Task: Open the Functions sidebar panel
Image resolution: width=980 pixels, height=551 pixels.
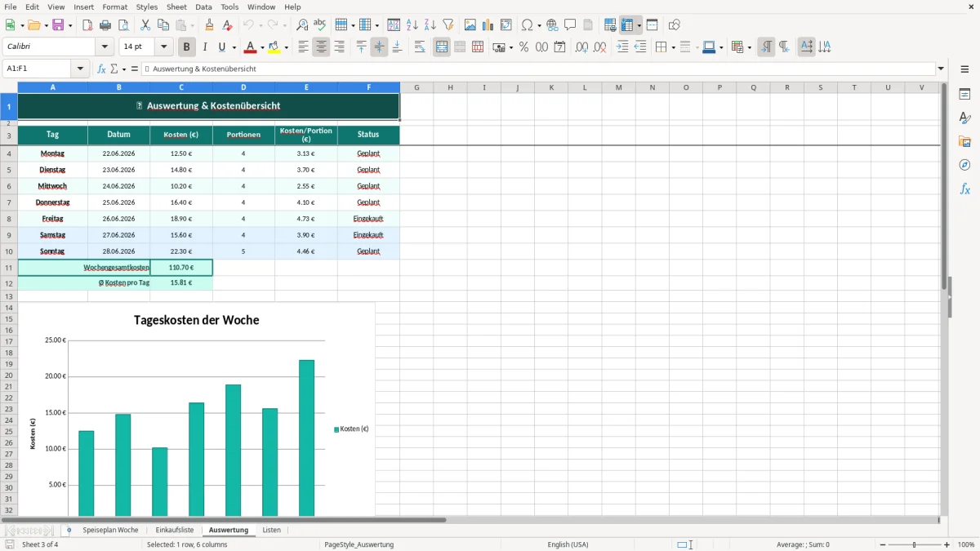Action: pos(964,189)
